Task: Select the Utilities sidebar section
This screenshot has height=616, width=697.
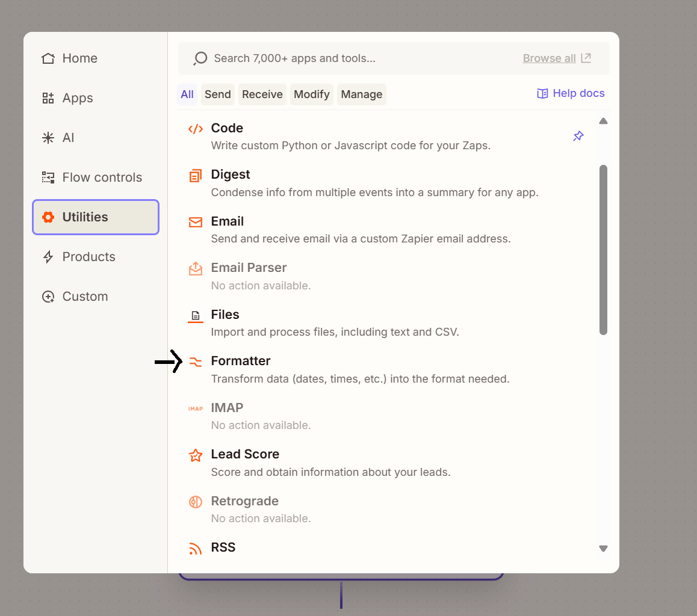Action: [96, 217]
